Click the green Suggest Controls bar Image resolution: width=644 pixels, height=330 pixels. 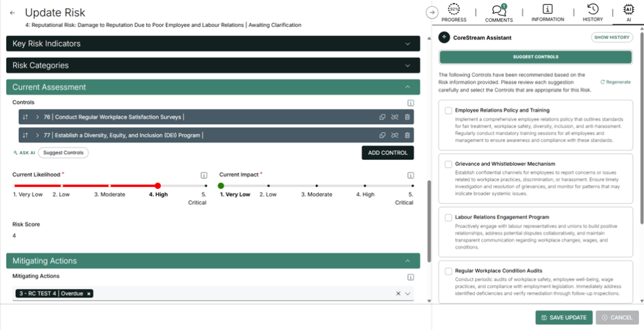[536, 57]
